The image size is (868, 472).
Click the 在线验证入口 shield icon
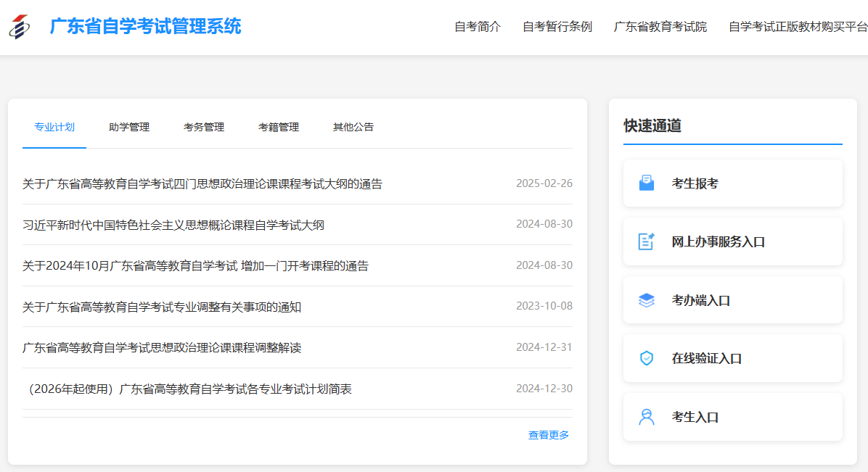647,358
